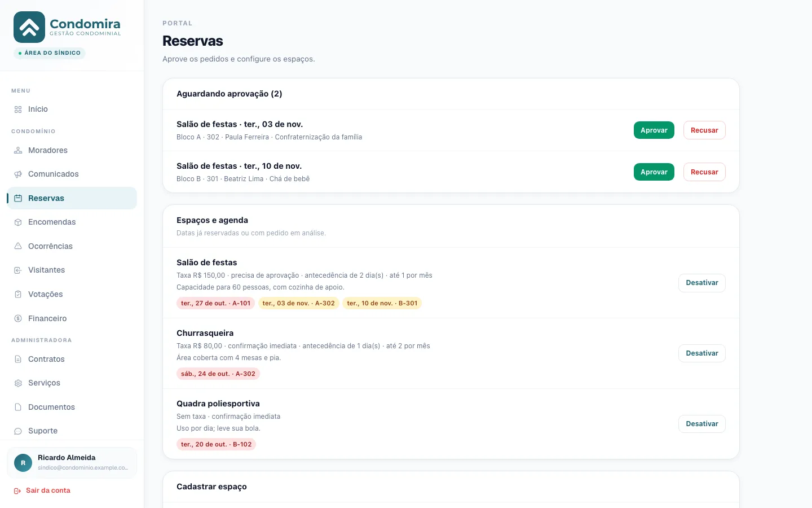This screenshot has width=812, height=508.
Task: Click the Encomendas package icon
Action: coord(18,222)
